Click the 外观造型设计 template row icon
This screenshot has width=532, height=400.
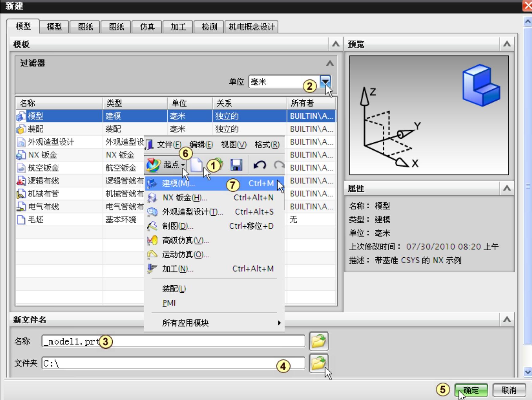pos(21,142)
